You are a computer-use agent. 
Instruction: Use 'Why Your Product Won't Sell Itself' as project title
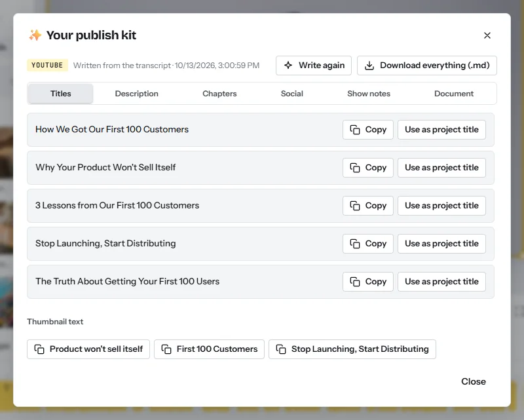tap(441, 168)
